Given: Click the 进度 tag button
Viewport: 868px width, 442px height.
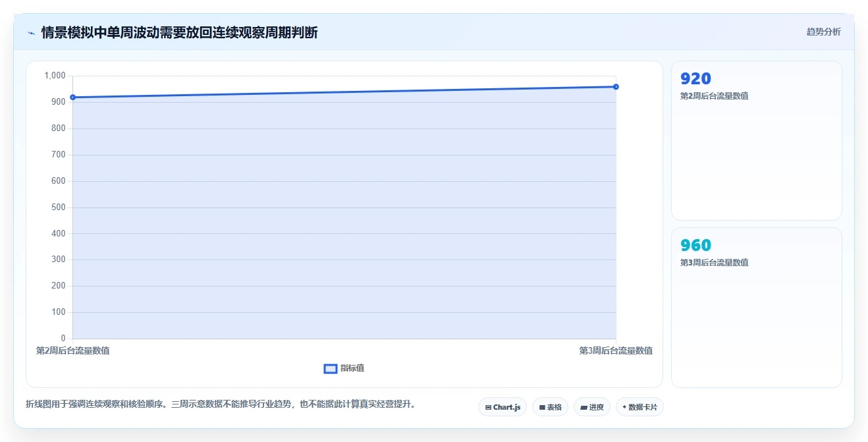Looking at the screenshot, I should click(x=592, y=407).
